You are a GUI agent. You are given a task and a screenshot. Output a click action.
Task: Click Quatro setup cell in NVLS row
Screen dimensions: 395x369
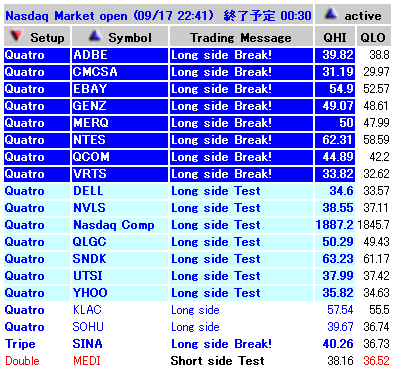coord(37,208)
